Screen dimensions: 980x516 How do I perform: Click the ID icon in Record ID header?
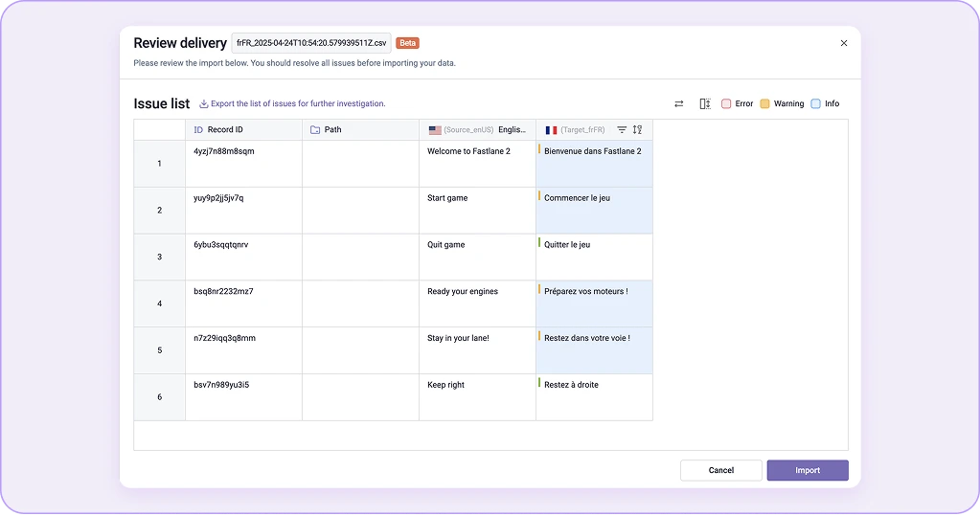pos(198,130)
